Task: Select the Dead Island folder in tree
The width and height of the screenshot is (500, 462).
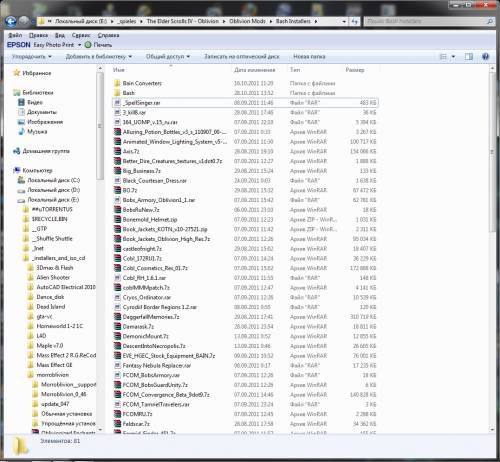Action: (x=51, y=307)
